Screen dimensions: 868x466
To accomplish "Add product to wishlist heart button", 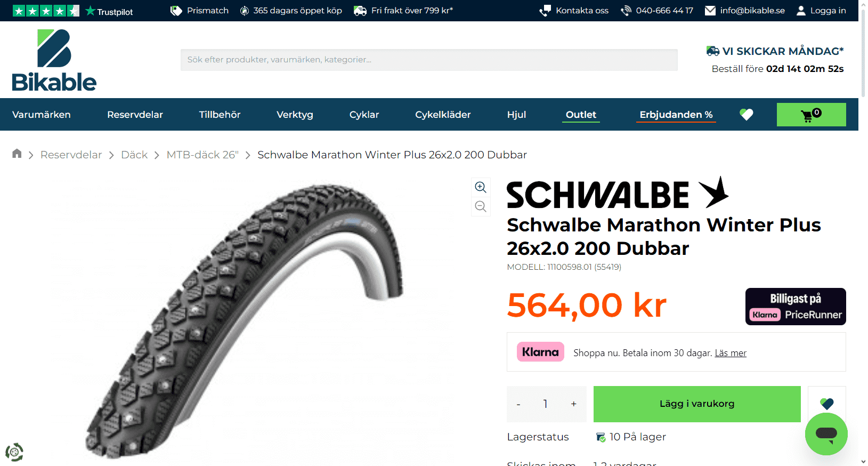I will [x=827, y=404].
